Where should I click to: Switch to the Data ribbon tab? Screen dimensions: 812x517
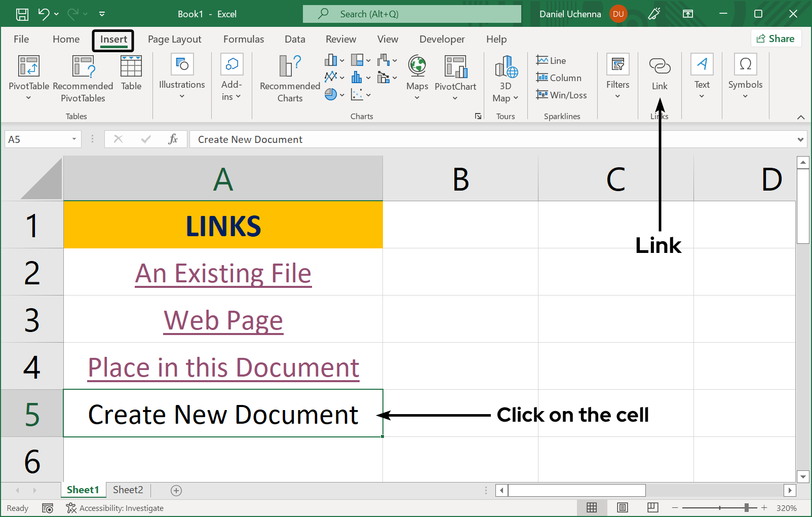pyautogui.click(x=295, y=39)
